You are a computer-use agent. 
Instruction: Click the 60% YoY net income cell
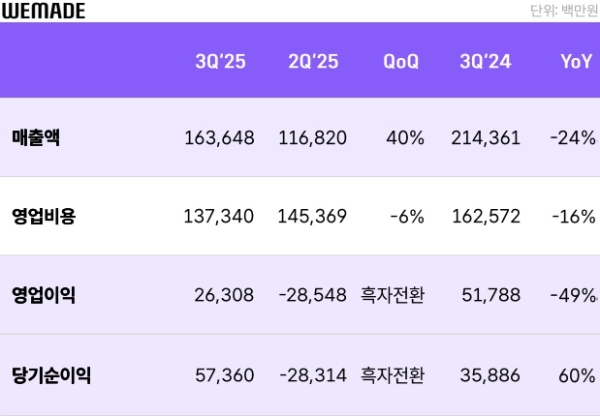click(x=578, y=375)
